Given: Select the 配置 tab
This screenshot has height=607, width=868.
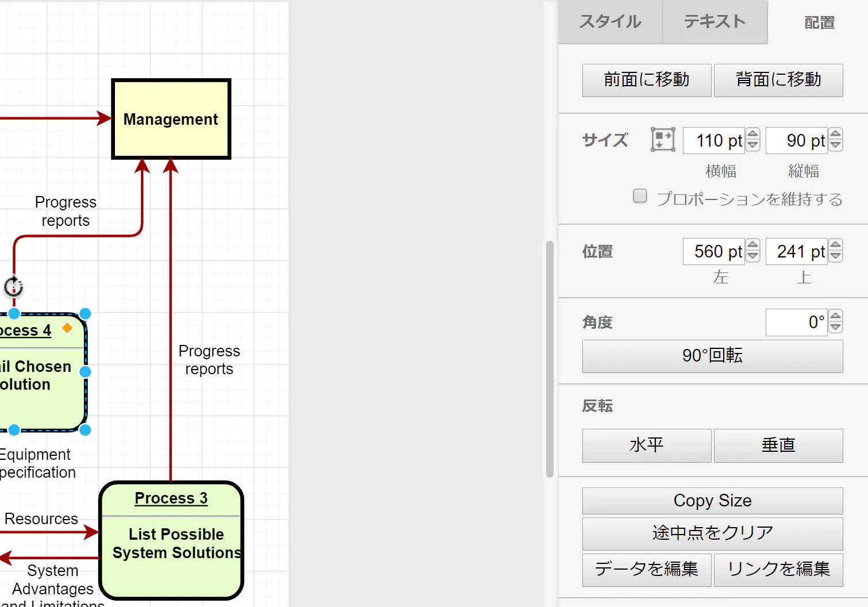Looking at the screenshot, I should (819, 22).
